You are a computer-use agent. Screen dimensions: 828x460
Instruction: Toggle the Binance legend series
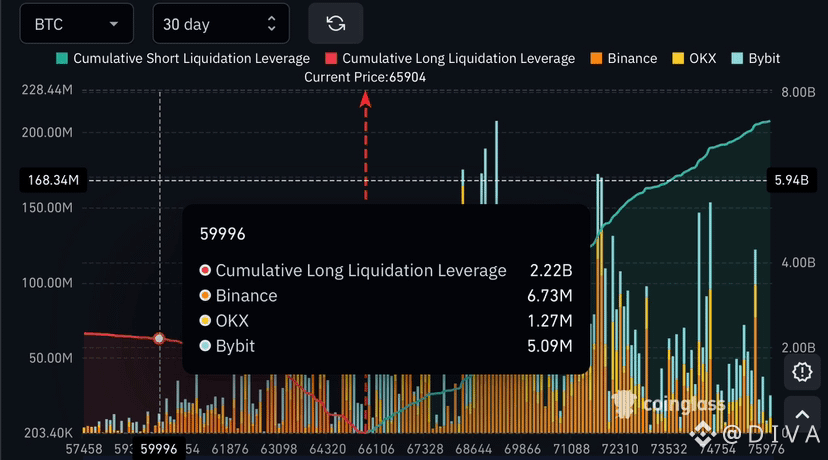[x=624, y=58]
